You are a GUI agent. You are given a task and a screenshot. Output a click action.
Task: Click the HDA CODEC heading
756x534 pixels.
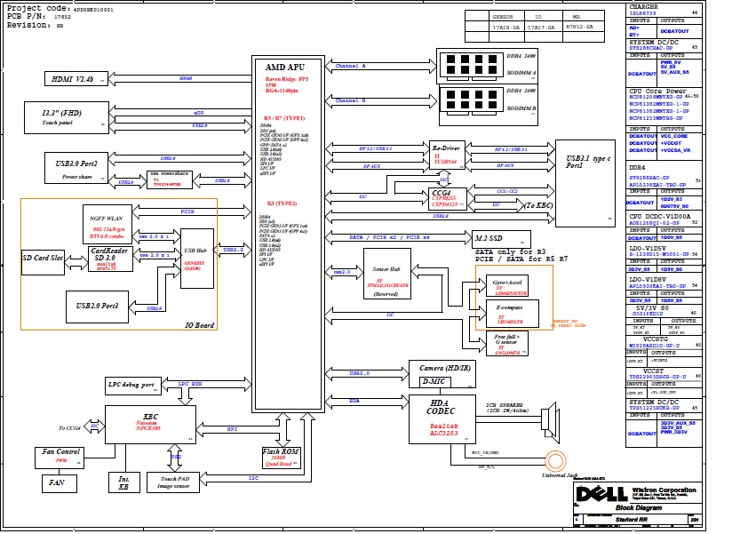pos(441,407)
